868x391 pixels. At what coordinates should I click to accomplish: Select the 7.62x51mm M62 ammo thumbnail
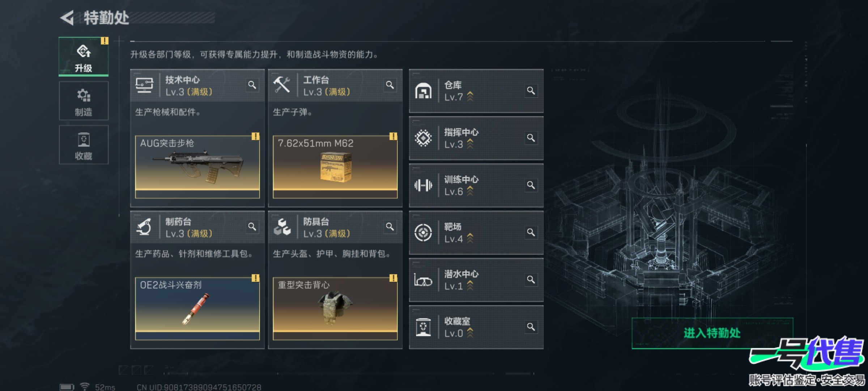pos(335,167)
